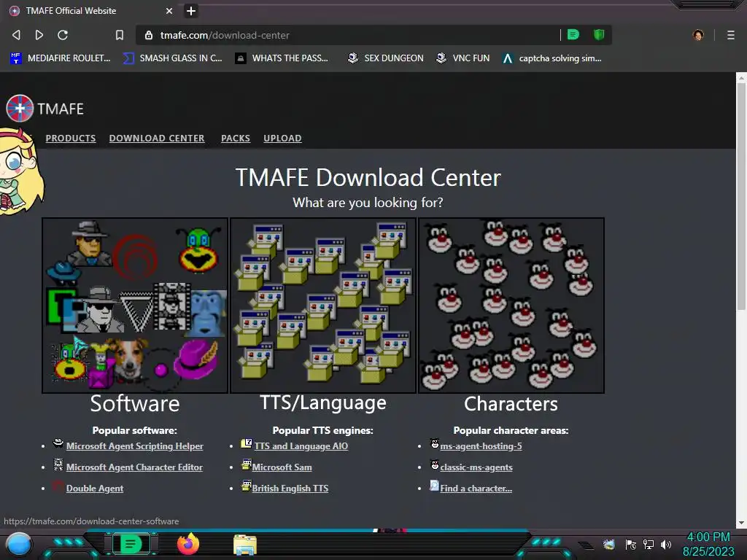This screenshot has height=560, width=747.
Task: Open the PRODUCTS menu item
Action: click(71, 138)
